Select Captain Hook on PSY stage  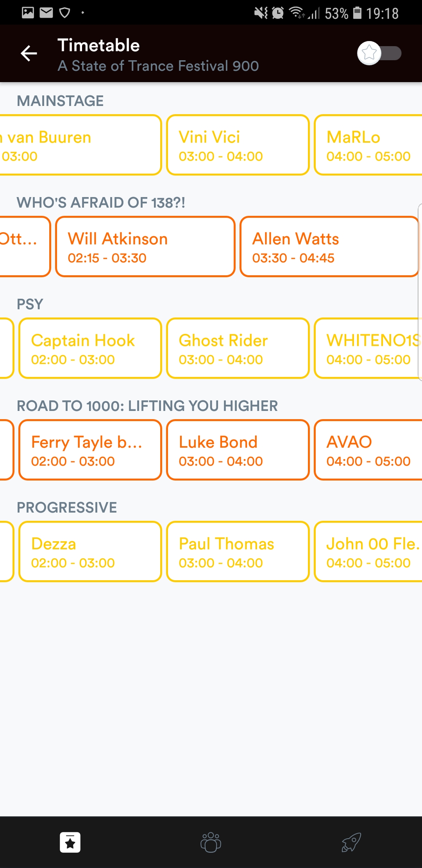tap(90, 348)
